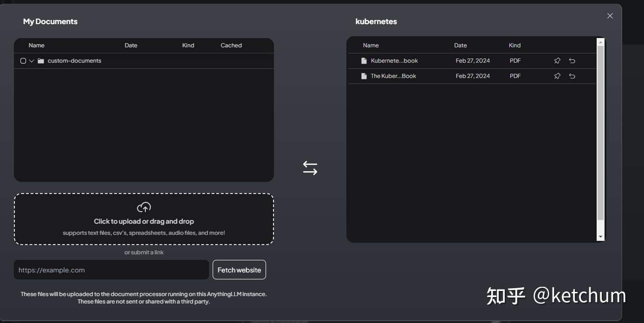
Task: Click the Date header in kubernetes panel
Action: pos(461,45)
